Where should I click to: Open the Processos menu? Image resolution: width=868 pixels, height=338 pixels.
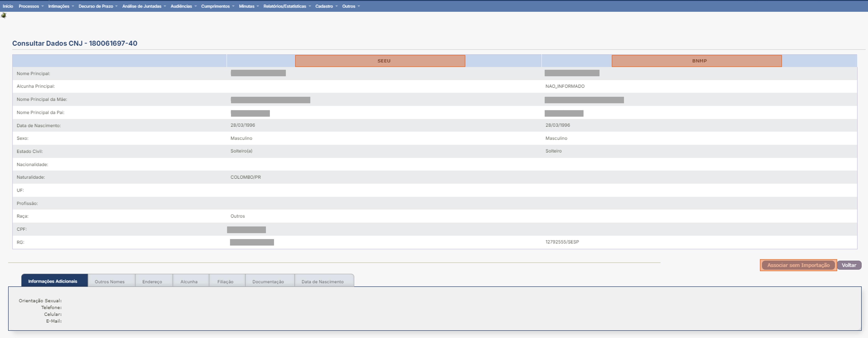click(31, 6)
